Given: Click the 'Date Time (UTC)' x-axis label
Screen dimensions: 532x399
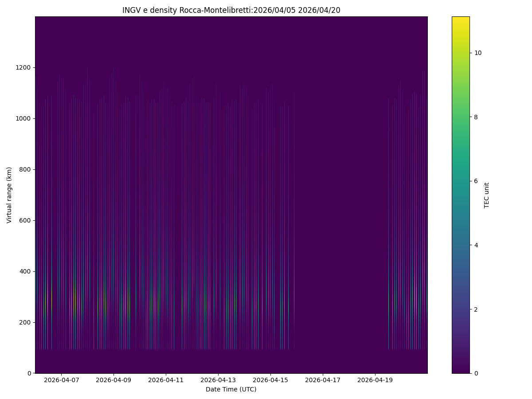Looking at the screenshot, I should [x=231, y=389].
